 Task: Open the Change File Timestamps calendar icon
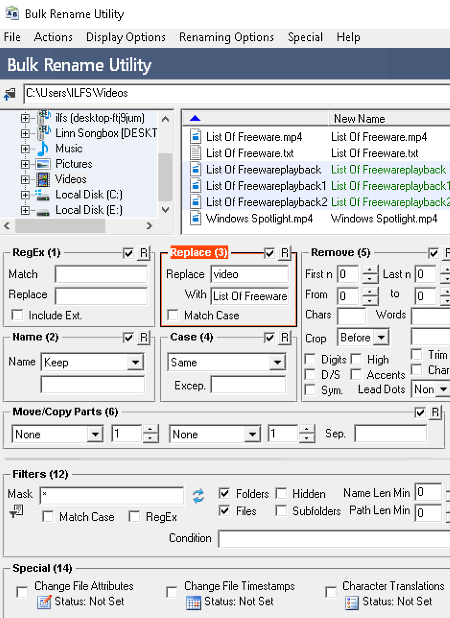[x=193, y=602]
